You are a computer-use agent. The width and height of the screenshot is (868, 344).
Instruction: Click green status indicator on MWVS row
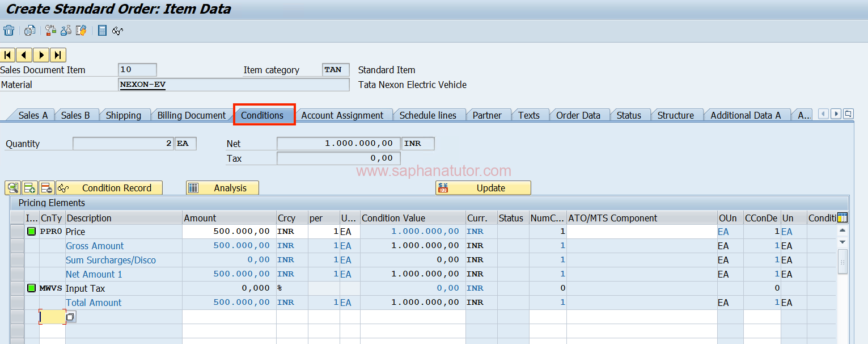click(32, 288)
